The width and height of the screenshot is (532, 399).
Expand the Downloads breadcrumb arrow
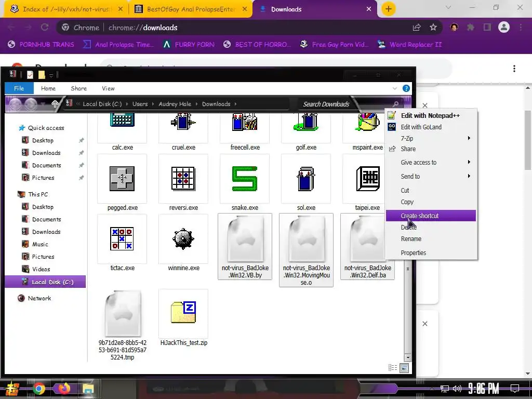(x=235, y=104)
